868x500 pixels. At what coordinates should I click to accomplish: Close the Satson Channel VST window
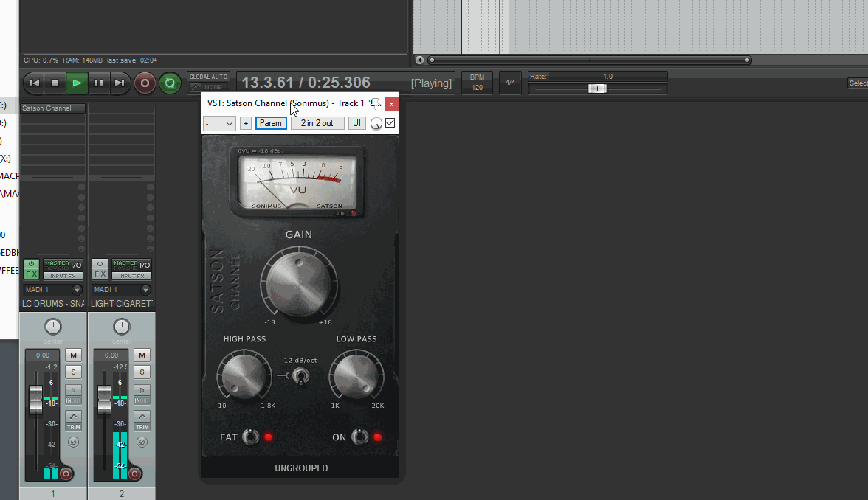click(x=391, y=104)
